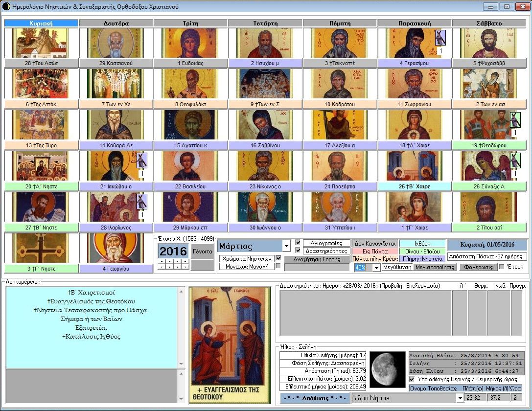Click the moon phase picture
The height and width of the screenshot is (411, 532).
tap(388, 369)
